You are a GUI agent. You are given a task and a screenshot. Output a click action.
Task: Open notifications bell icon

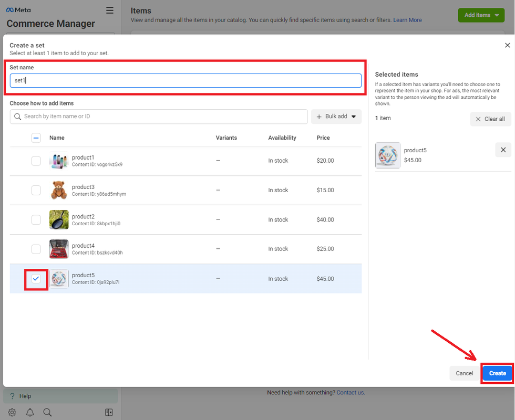pyautogui.click(x=30, y=413)
